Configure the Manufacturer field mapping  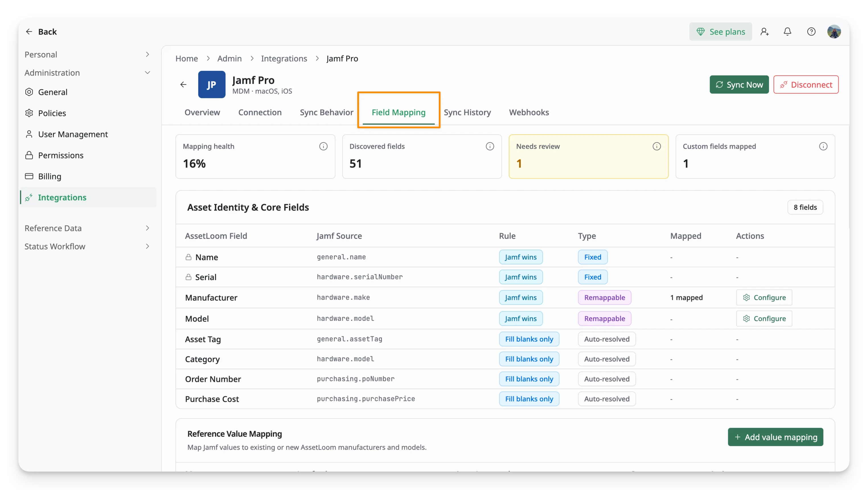coord(764,298)
